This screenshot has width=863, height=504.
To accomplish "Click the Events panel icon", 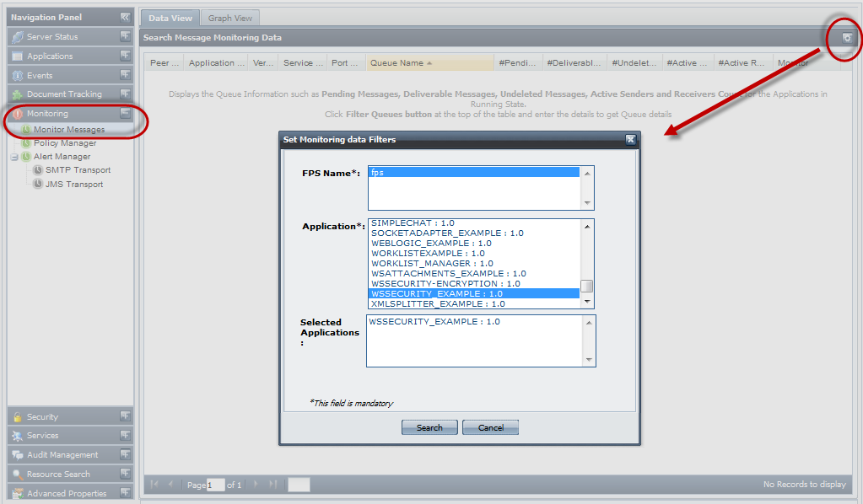I will (x=18, y=76).
